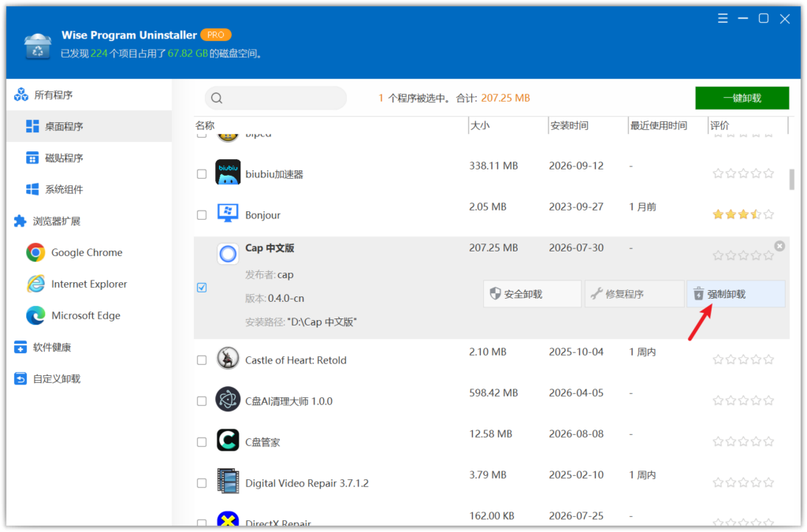807x532 pixels.
Task: Click the Internet Explorer icon in sidebar
Action: point(35,284)
